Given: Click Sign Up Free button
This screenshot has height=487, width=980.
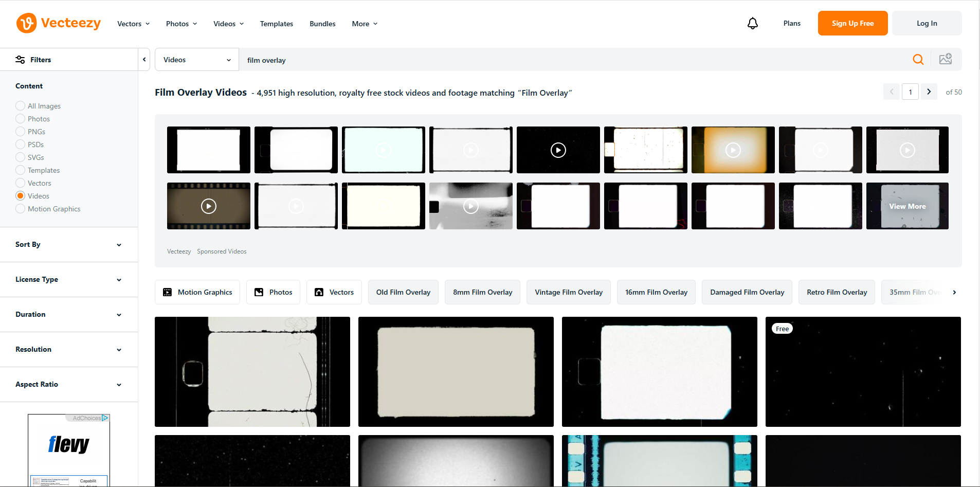Looking at the screenshot, I should click(853, 23).
